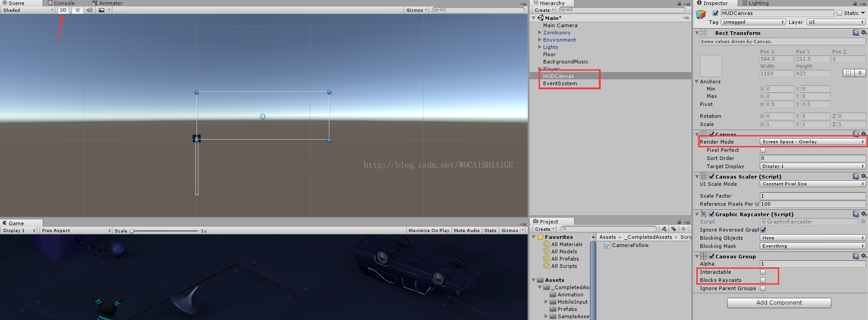Open the Blocking Objects dropdown
The width and height of the screenshot is (868, 320).
click(x=813, y=238)
